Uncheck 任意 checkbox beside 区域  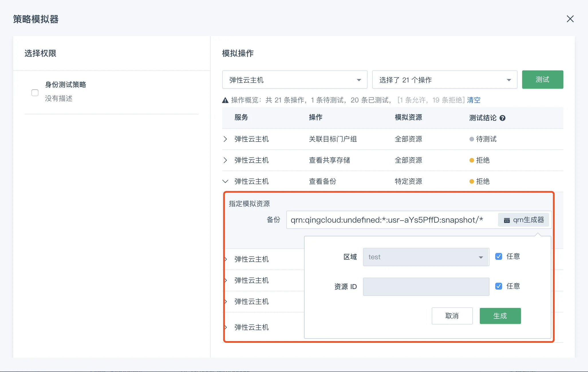click(x=498, y=256)
